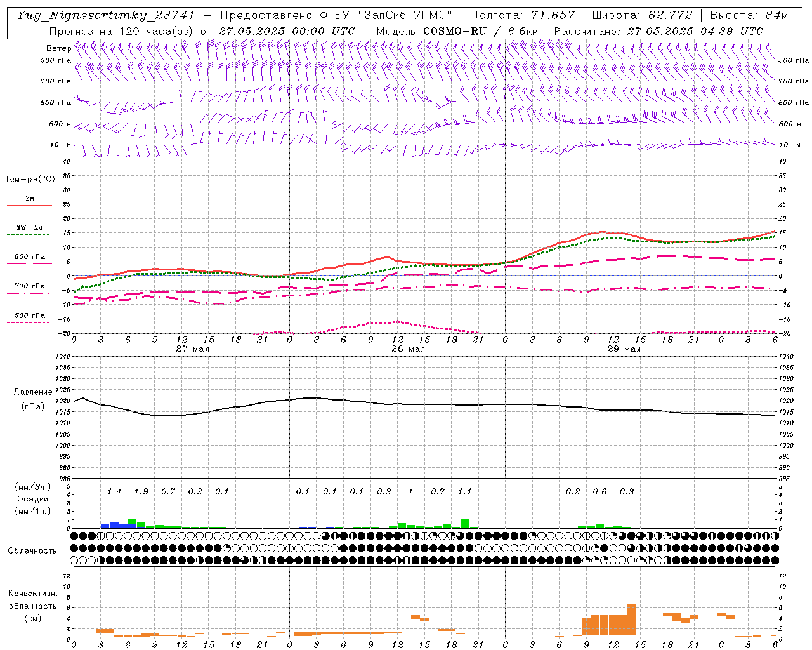This screenshot has width=812, height=650.
Task: Click the Облачность panel label
Action: coord(32,550)
